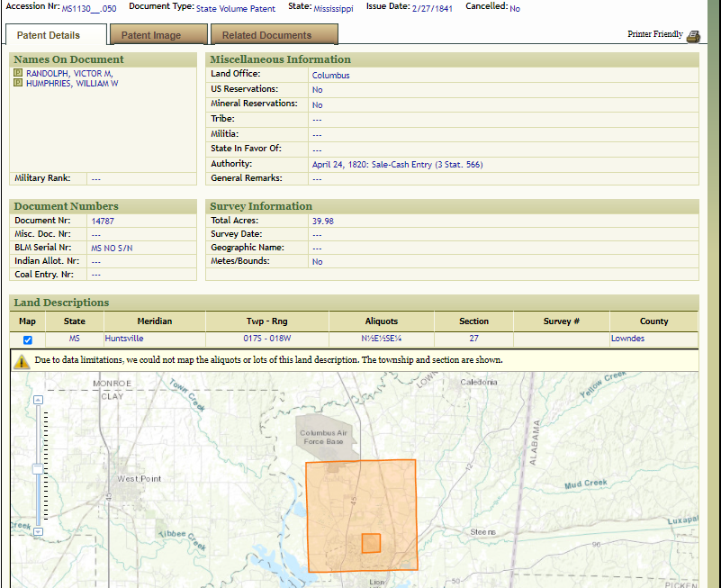721x588 pixels.
Task: Switch to the Patent Image tab
Action: [151, 35]
